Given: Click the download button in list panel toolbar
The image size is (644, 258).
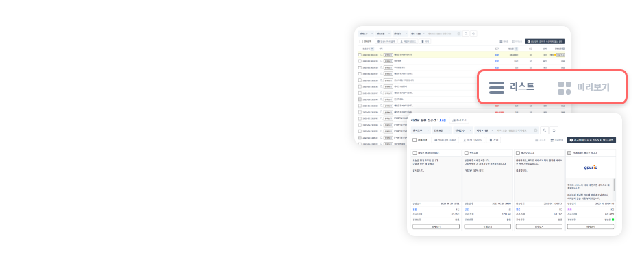Looking at the screenshot, I should 408,42.
